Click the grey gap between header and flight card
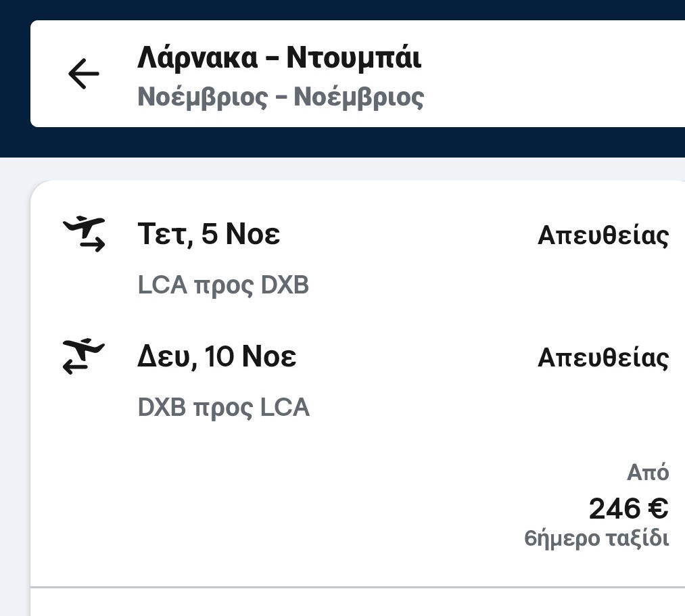685x616 pixels. tap(338, 169)
